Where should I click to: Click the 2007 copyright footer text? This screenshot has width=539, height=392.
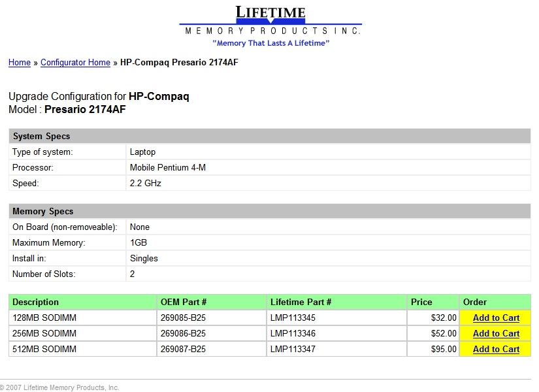coord(59,387)
